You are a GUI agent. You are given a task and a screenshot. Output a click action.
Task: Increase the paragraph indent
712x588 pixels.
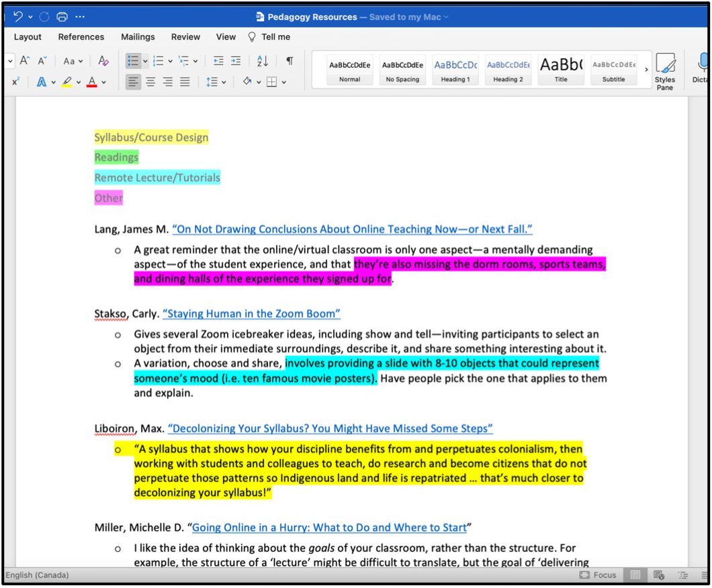point(236,61)
